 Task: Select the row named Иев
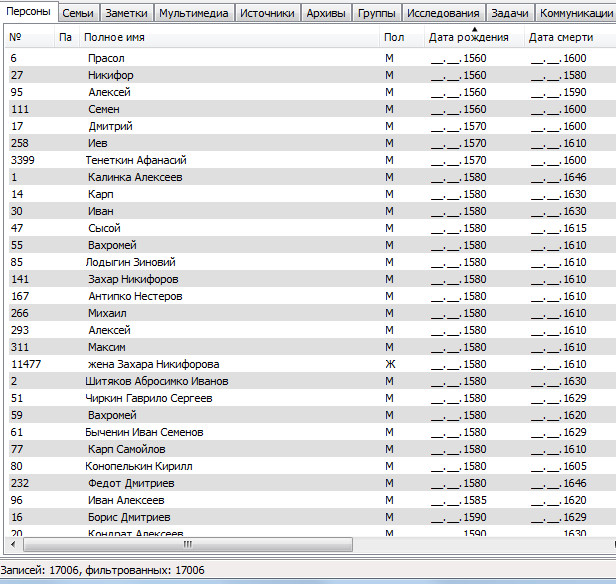click(310, 143)
